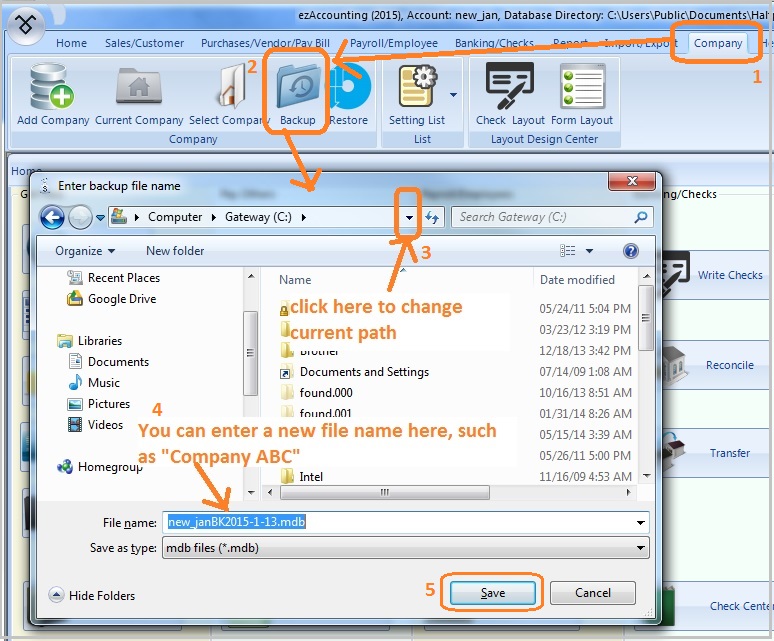Click the Search Gateway (C:) box
774x641 pixels.
(x=540, y=217)
